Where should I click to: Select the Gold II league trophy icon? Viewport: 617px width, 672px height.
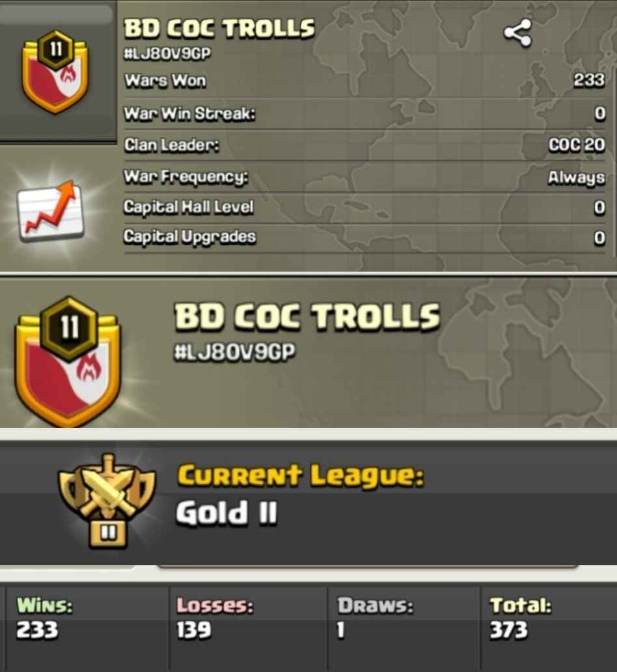(107, 502)
